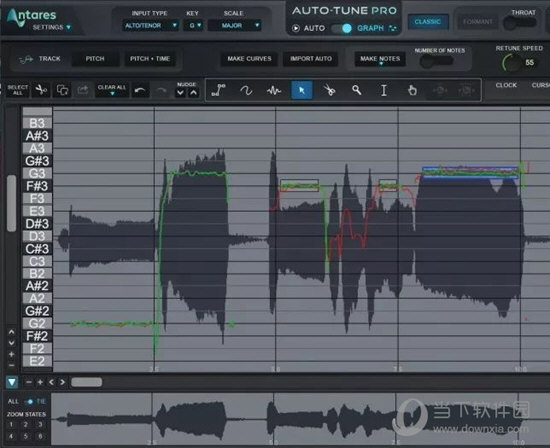Select the Magnifier zoom tool
The height and width of the screenshot is (448, 550).
coord(357,91)
